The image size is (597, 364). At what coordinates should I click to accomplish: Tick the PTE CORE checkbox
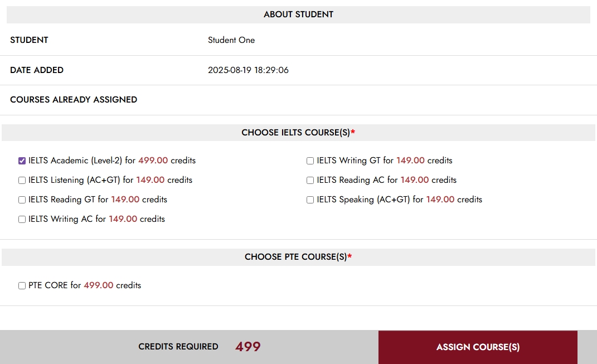(x=22, y=285)
